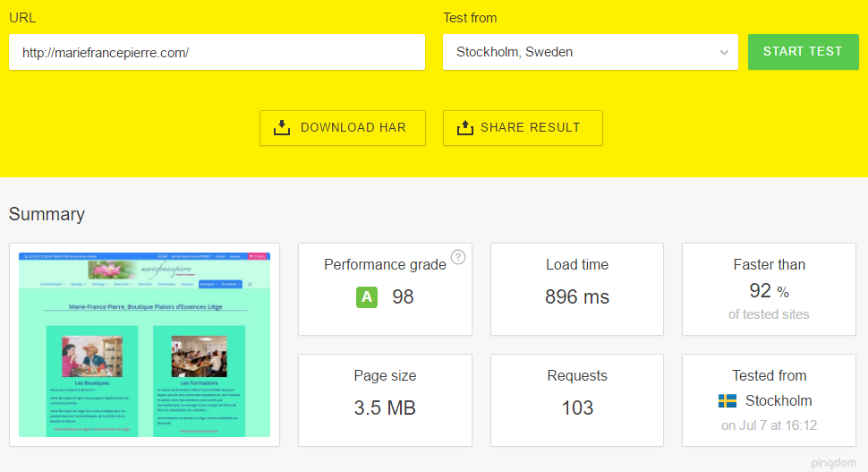Open the tested website screenshot thumbnail

[144, 345]
